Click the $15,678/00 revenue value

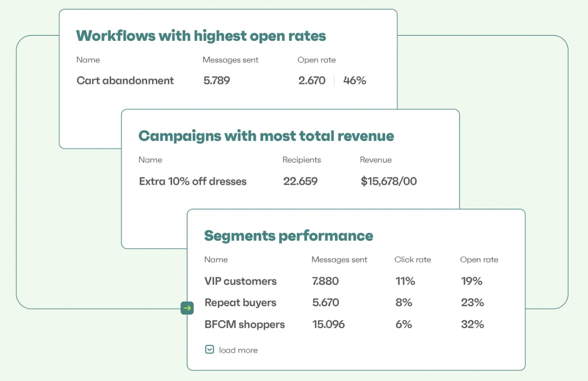(388, 181)
